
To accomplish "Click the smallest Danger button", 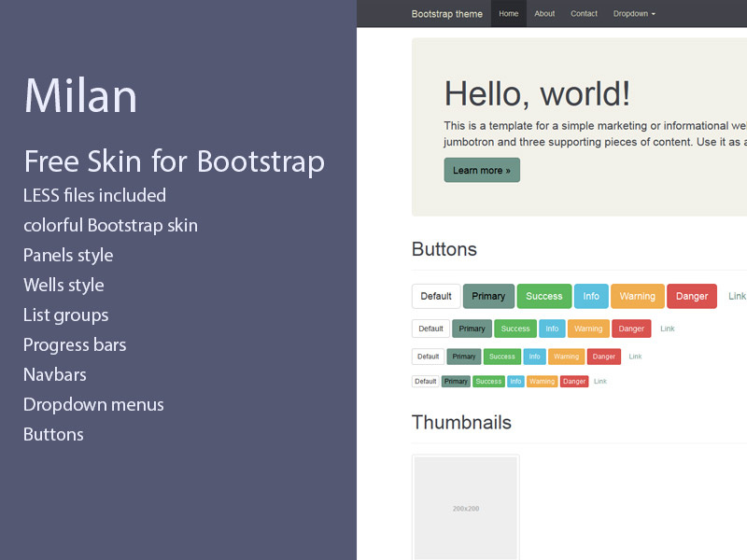I will click(x=574, y=382).
